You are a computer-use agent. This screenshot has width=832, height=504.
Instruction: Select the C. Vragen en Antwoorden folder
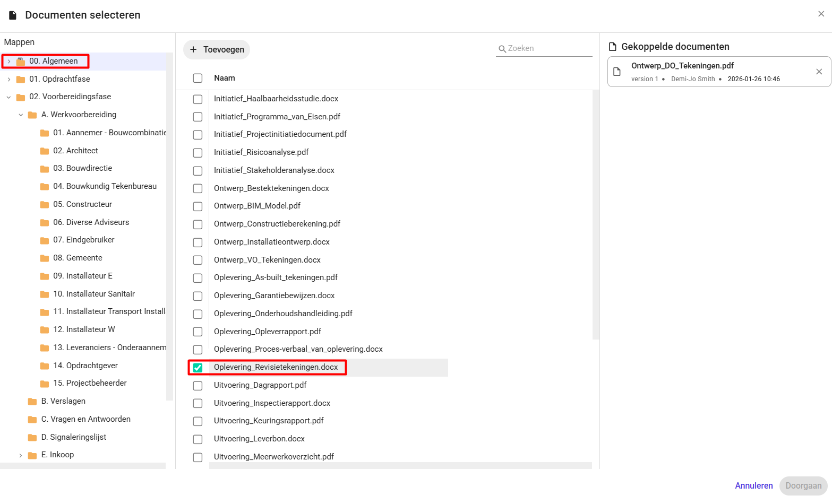click(x=86, y=419)
